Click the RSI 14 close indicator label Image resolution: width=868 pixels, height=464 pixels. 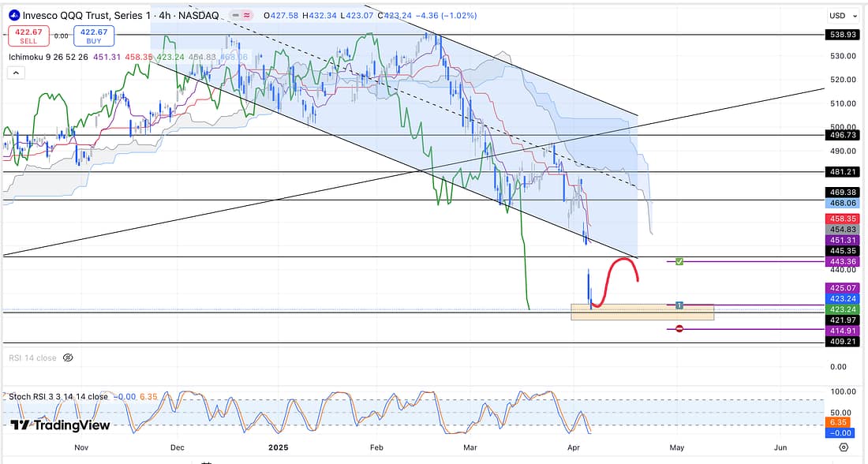(x=32, y=357)
